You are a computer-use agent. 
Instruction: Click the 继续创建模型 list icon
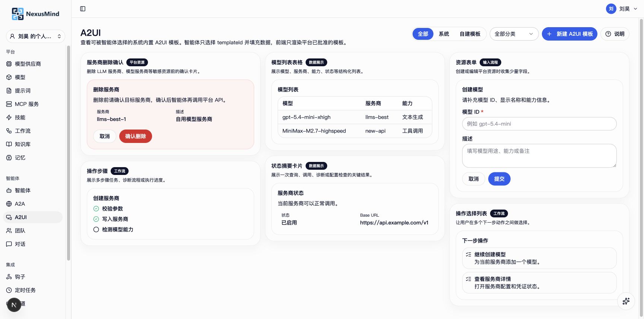click(x=468, y=255)
